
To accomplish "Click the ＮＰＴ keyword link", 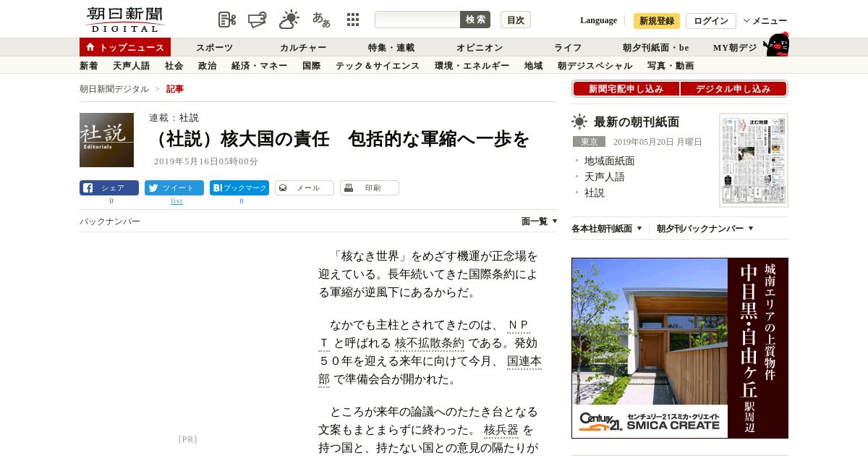I will [519, 325].
